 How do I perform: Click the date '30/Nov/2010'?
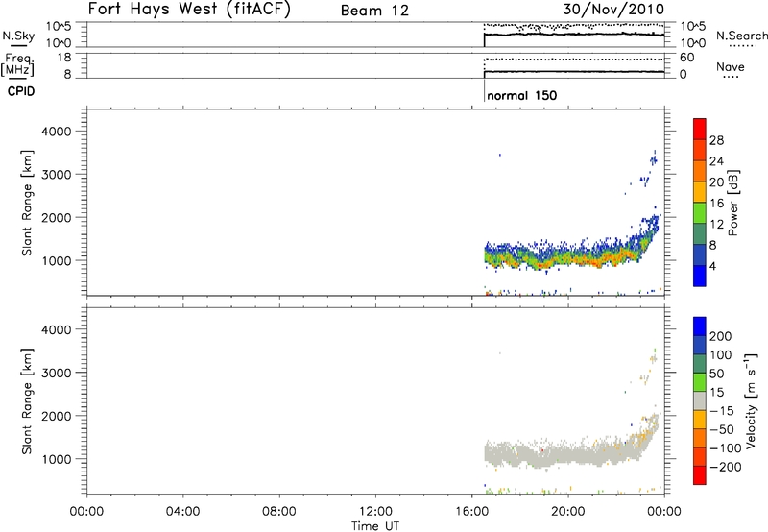[x=613, y=10]
